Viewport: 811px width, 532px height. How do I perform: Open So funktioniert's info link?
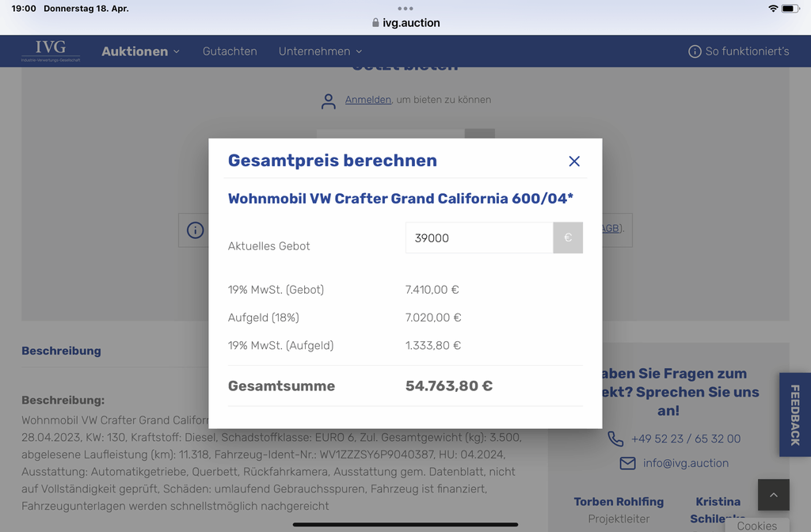pos(739,51)
